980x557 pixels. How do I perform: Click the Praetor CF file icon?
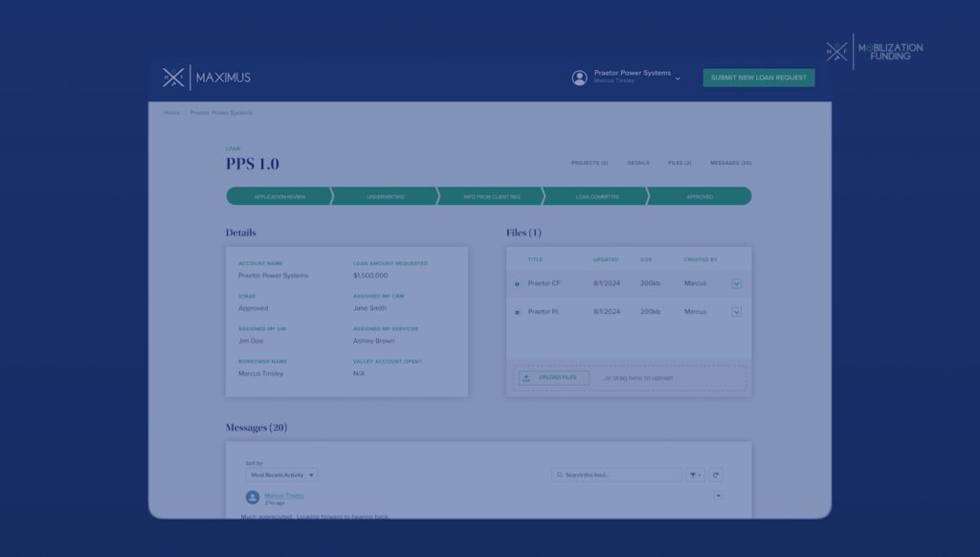(x=518, y=284)
